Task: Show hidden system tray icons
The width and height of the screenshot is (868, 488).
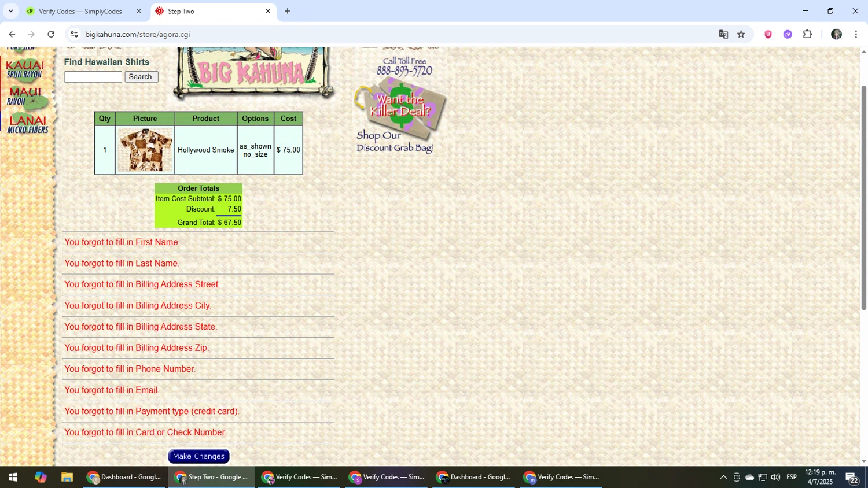Action: 723,477
